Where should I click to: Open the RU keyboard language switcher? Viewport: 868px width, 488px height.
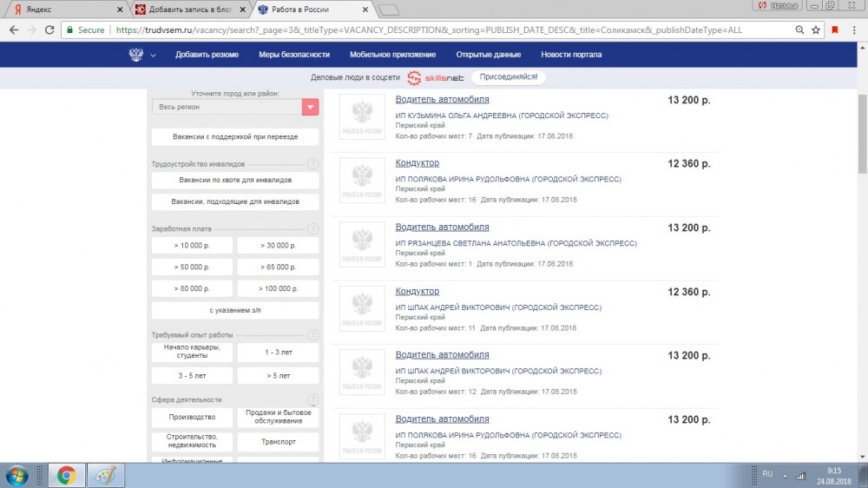point(767,474)
